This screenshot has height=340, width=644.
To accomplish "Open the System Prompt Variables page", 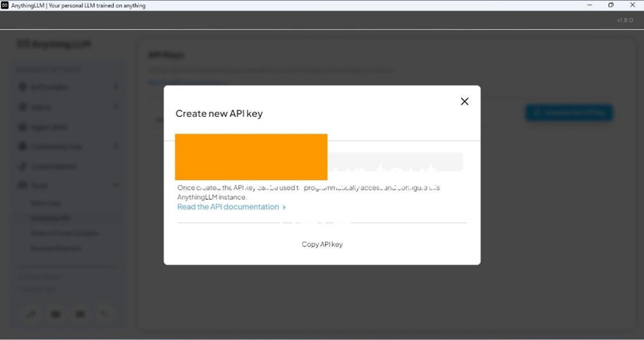I will click(x=65, y=233).
